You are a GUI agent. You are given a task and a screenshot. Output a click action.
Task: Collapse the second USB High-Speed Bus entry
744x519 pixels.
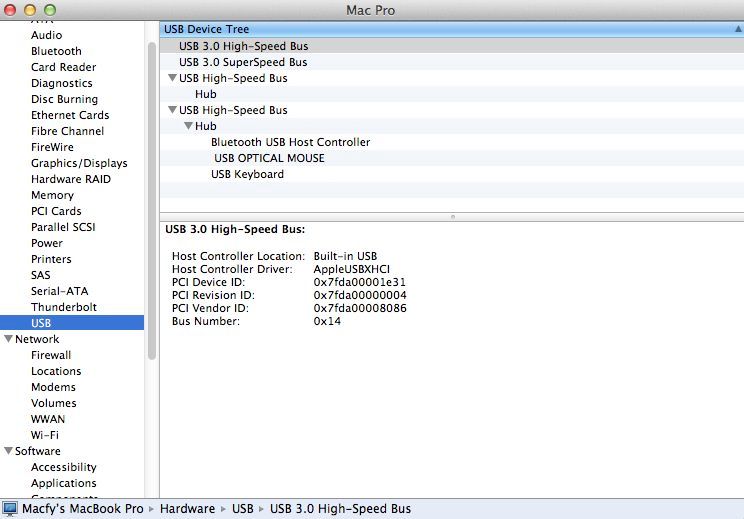(x=173, y=110)
